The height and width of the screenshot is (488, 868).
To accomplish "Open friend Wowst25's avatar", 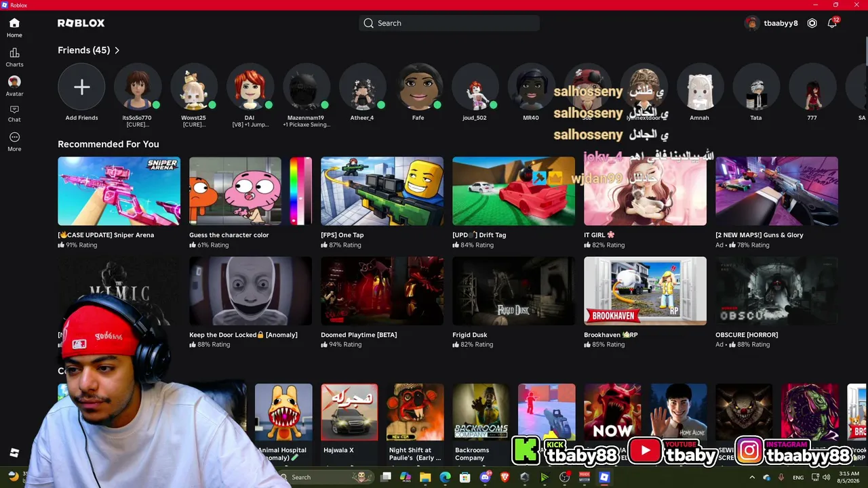I will (193, 87).
